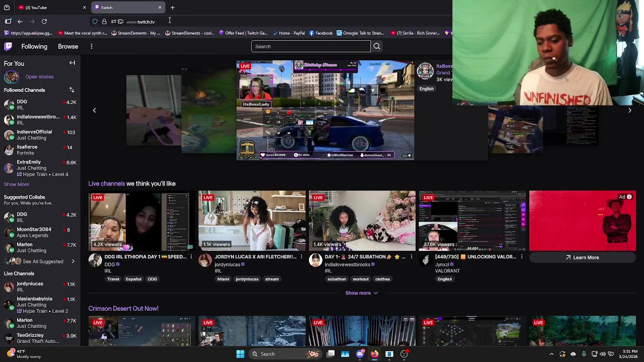The image size is (644, 362).
Task: Expand Show more under Live channels
Action: 361,293
